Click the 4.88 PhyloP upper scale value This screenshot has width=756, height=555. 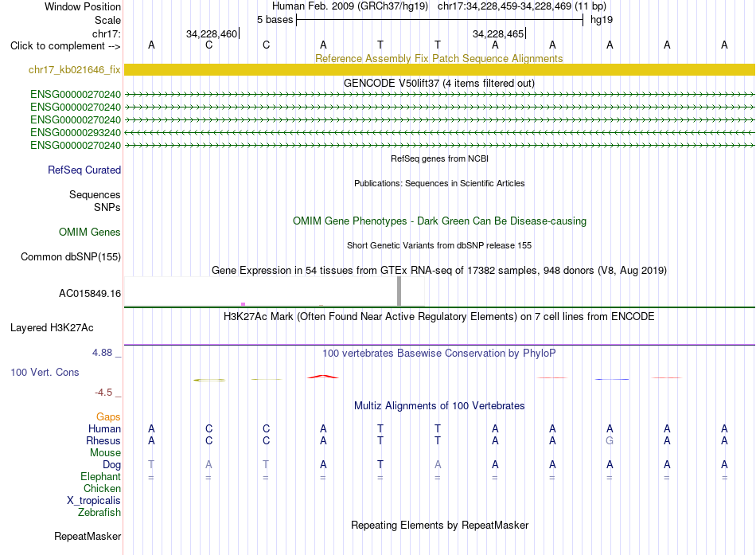point(102,353)
